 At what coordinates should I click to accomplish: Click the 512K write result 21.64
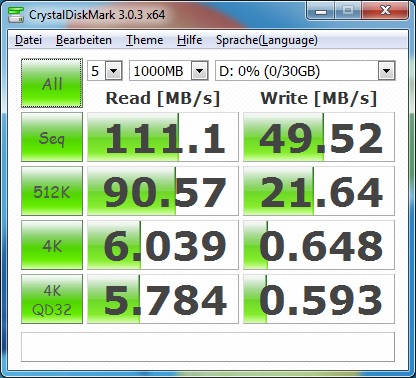point(319,191)
